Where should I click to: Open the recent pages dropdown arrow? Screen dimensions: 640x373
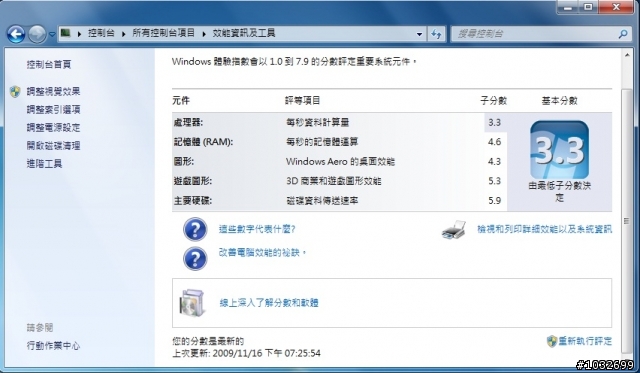click(x=52, y=34)
